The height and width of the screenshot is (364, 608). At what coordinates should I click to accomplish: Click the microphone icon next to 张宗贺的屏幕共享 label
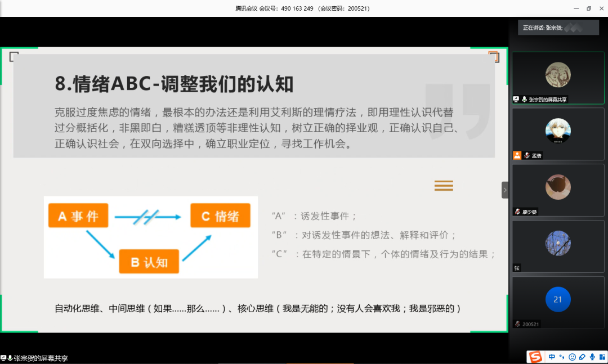pyautogui.click(x=524, y=99)
